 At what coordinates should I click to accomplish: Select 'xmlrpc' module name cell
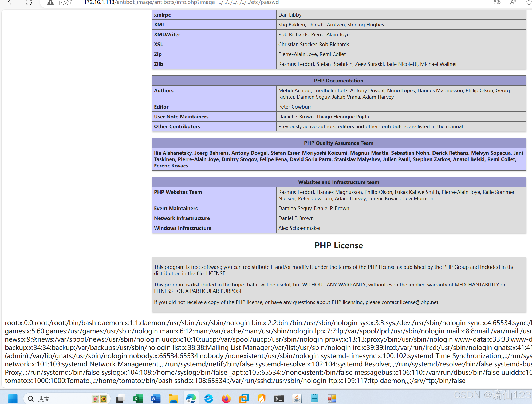click(x=214, y=15)
